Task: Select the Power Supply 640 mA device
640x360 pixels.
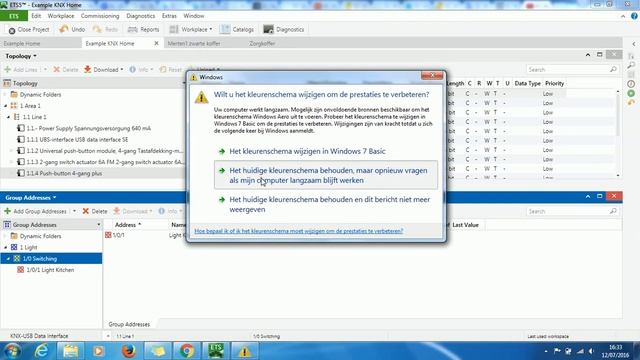Action: [88, 128]
